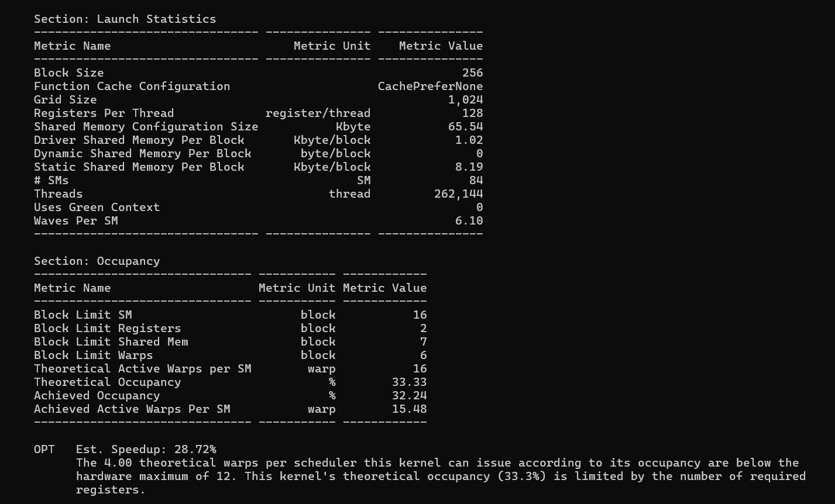835x504 pixels.
Task: Select 'Theoretical Active Warps per SM' label
Action: pos(142,369)
